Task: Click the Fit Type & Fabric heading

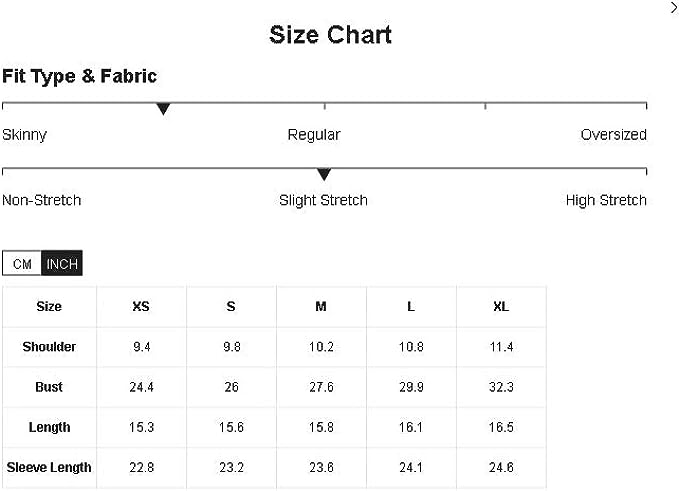Action: (x=80, y=76)
